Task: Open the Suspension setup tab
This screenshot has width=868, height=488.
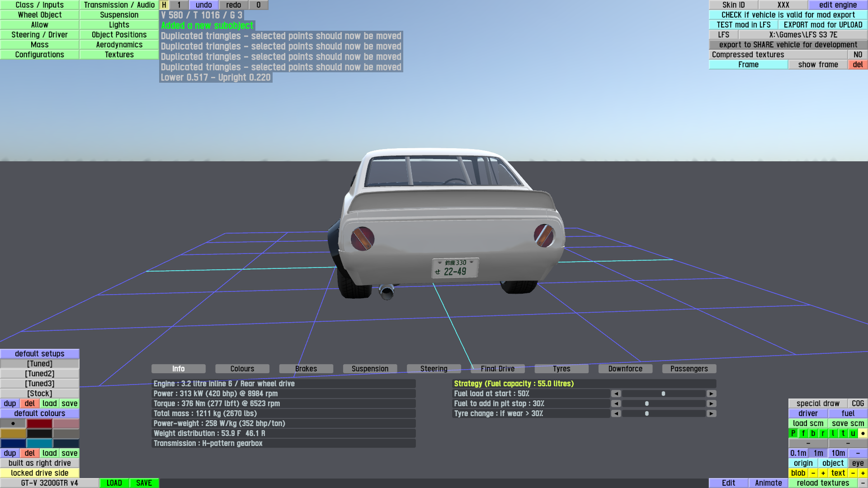Action: 370,369
